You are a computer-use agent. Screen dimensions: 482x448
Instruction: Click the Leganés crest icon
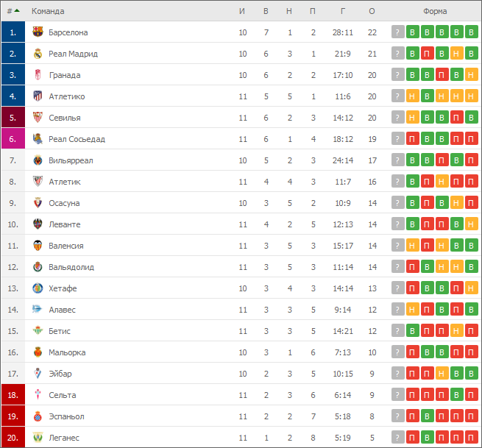pyautogui.click(x=38, y=437)
